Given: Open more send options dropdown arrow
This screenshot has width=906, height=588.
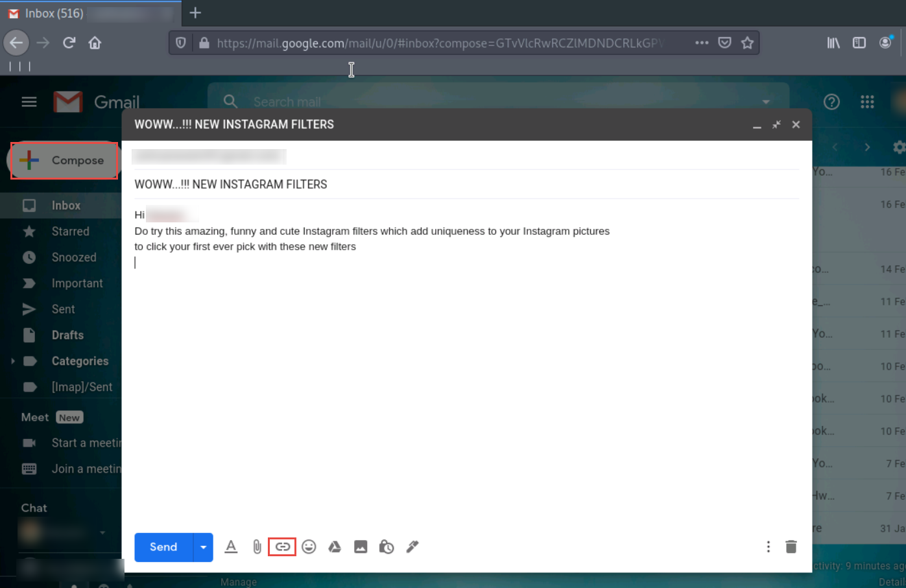Looking at the screenshot, I should coord(203,547).
